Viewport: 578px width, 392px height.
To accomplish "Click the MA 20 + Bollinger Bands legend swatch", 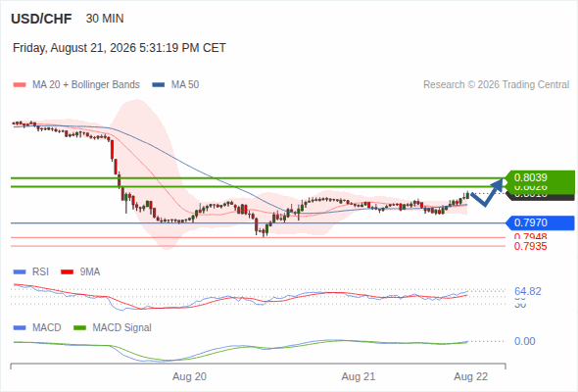I will [20, 85].
